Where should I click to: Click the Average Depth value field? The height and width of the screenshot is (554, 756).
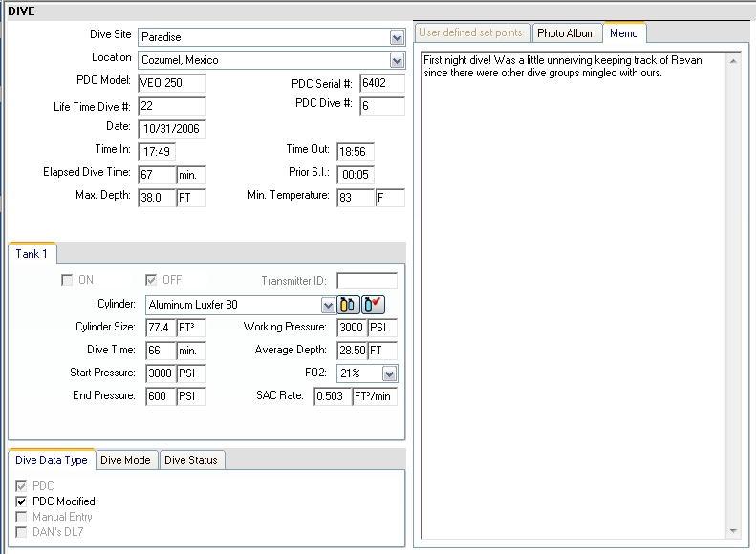click(x=352, y=351)
